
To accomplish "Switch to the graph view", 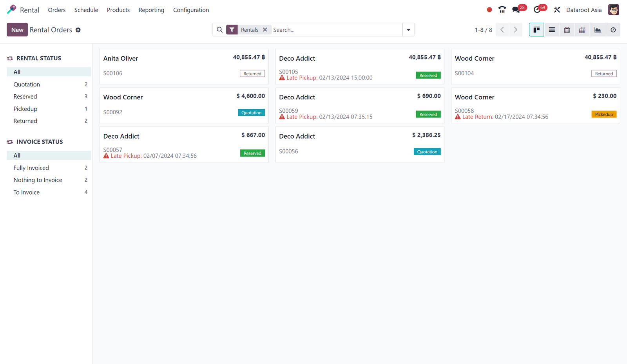I will [598, 30].
